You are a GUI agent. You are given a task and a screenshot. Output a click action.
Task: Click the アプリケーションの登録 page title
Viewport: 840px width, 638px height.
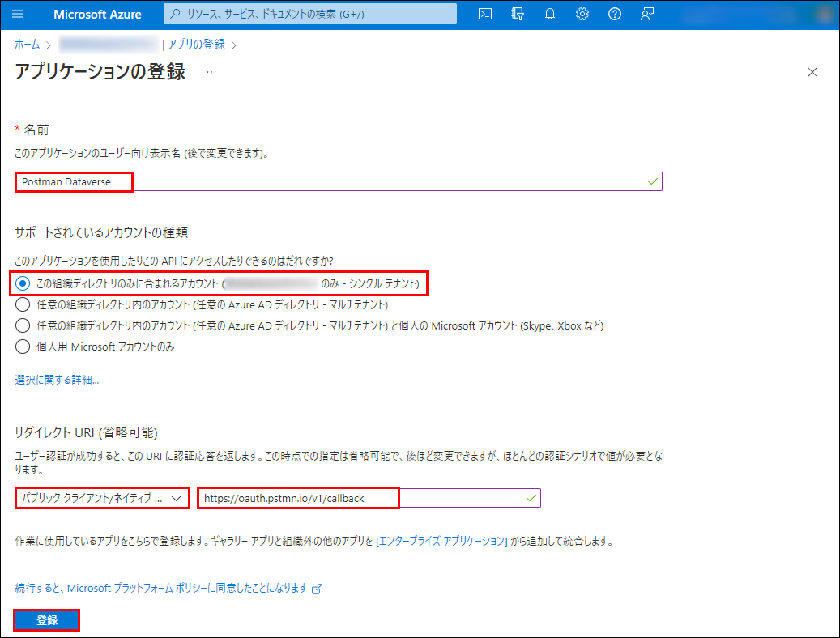pyautogui.click(x=100, y=72)
